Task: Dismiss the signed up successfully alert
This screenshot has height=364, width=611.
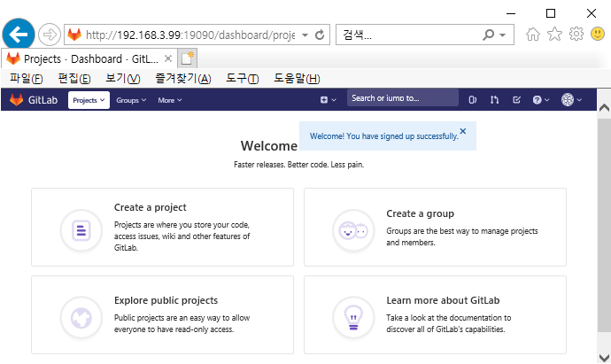Action: click(462, 131)
